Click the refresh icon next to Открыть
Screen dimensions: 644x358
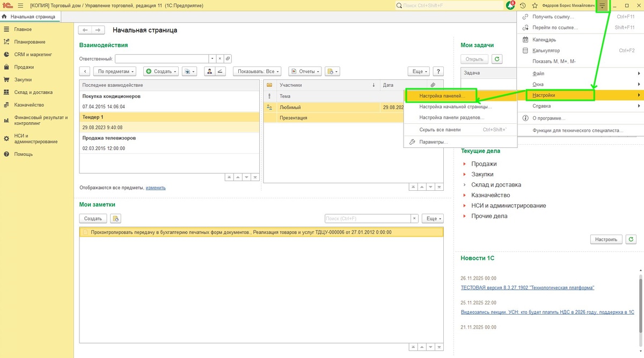(497, 59)
